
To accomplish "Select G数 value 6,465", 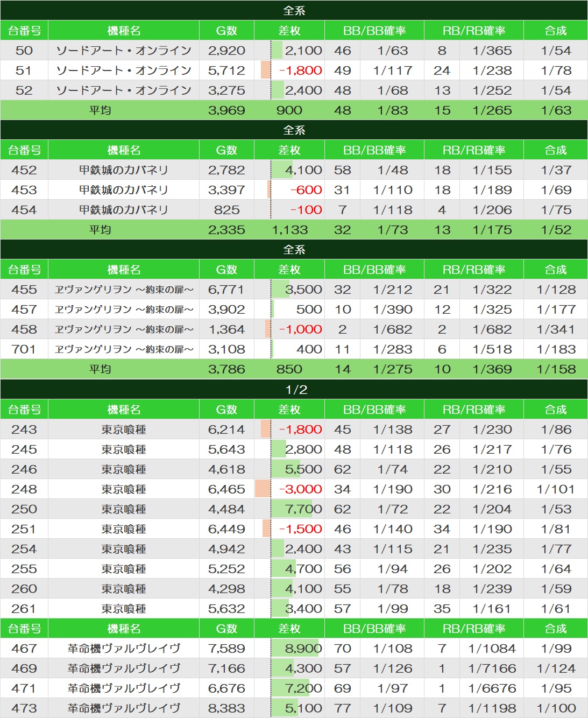I will [x=226, y=489].
